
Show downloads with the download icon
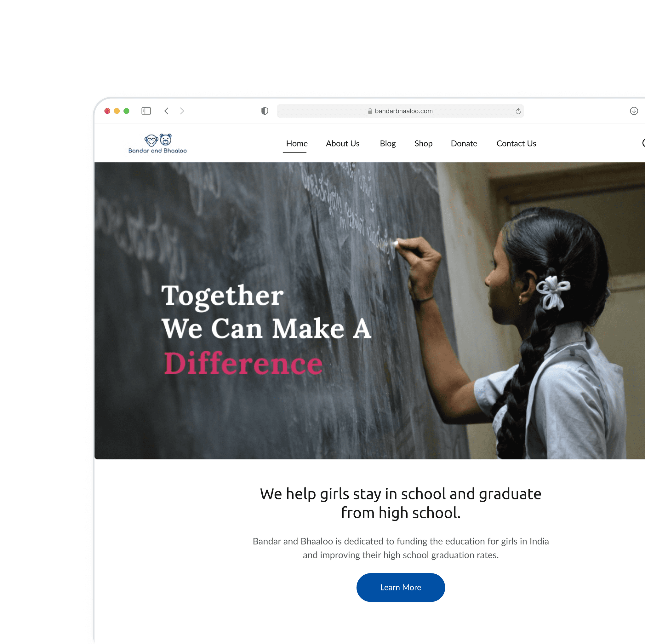(x=634, y=111)
